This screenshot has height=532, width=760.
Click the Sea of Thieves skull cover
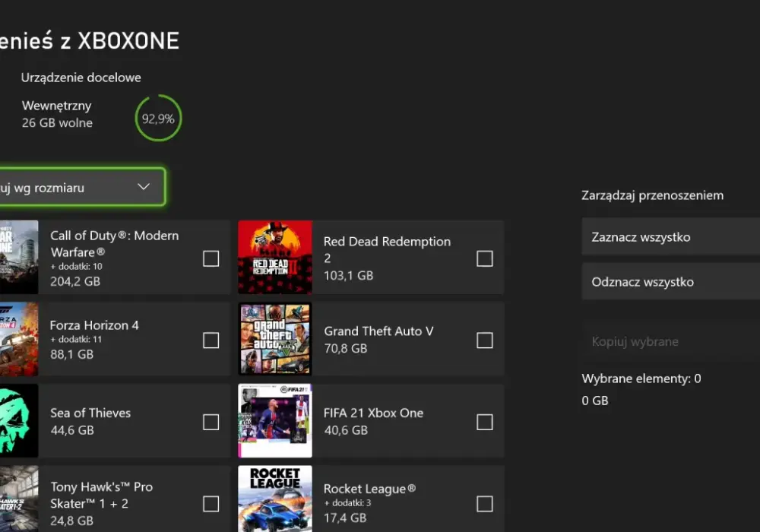coord(19,420)
